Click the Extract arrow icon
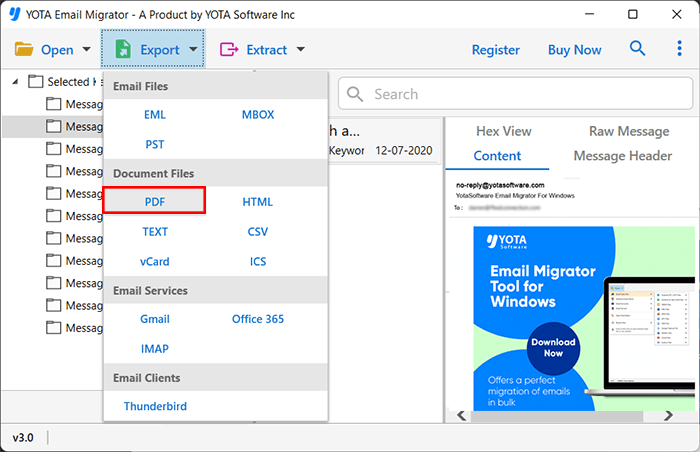The image size is (700, 452). [x=229, y=49]
